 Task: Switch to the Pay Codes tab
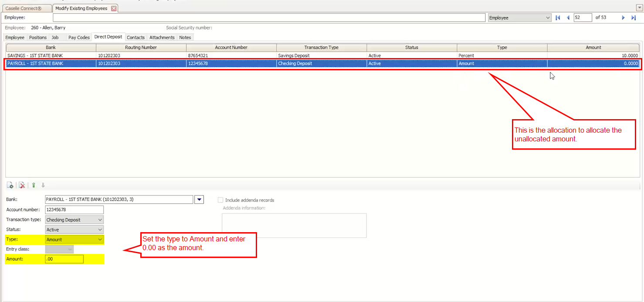coord(79,38)
